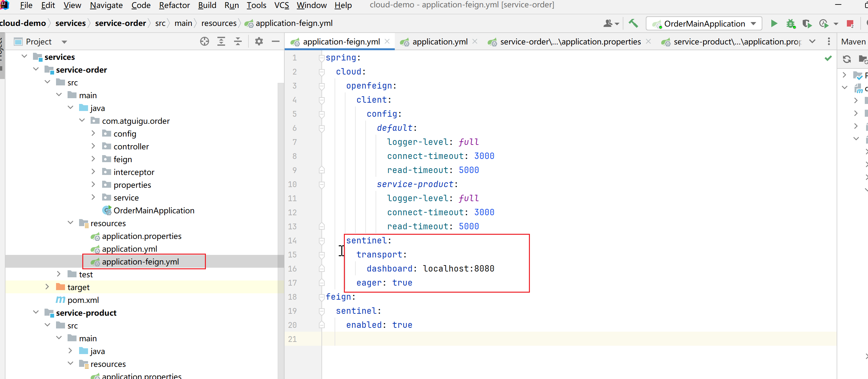
Task: Run with Coverage shield icon
Action: point(806,24)
